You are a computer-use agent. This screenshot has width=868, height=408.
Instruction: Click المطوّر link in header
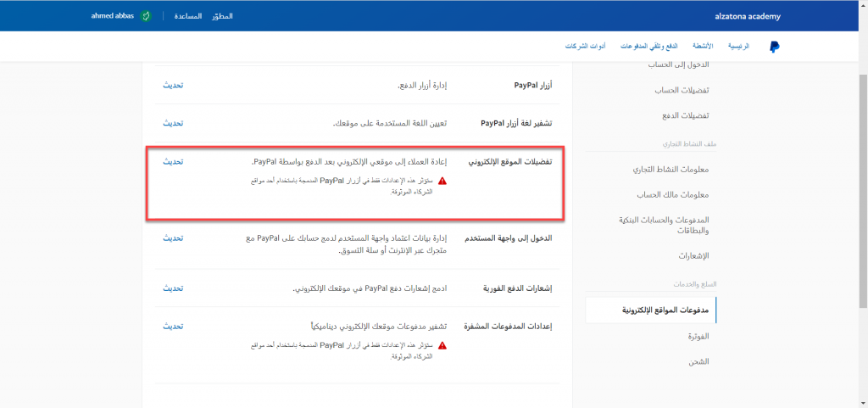[x=222, y=16]
